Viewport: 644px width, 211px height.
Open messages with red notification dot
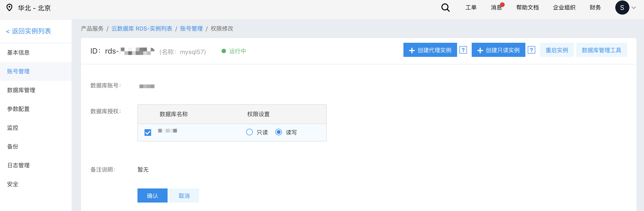497,8
